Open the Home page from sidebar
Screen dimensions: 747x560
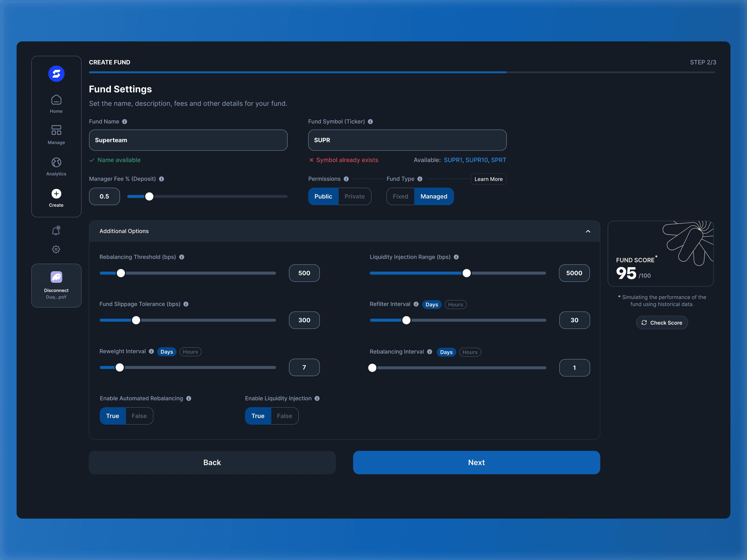tap(56, 103)
